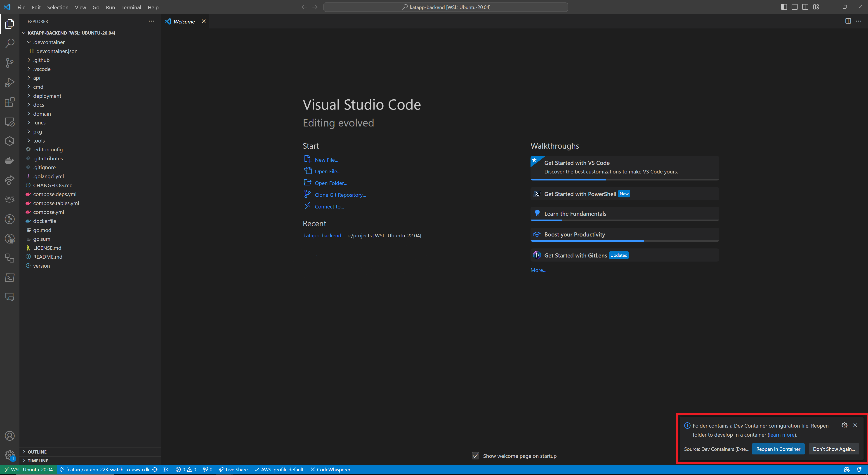The image size is (868, 475).
Task: Click synchronize changes icon in status bar
Action: pyautogui.click(x=155, y=470)
